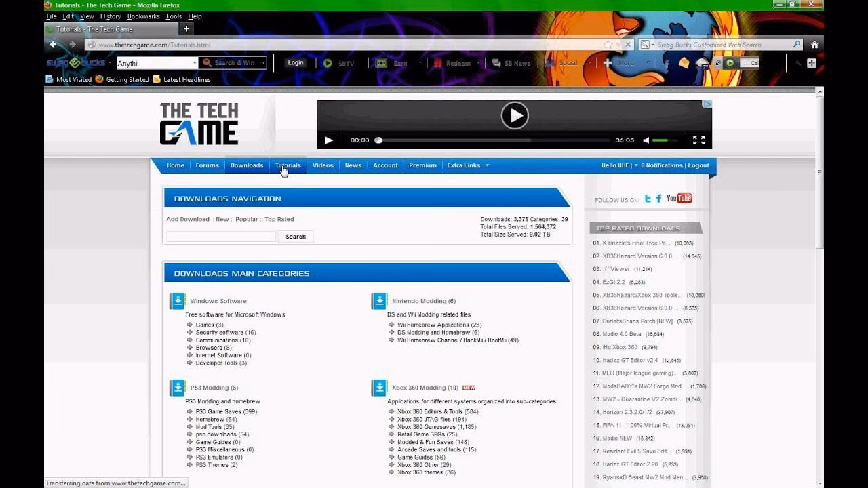Open the View menu
The image size is (868, 488).
coord(87,16)
